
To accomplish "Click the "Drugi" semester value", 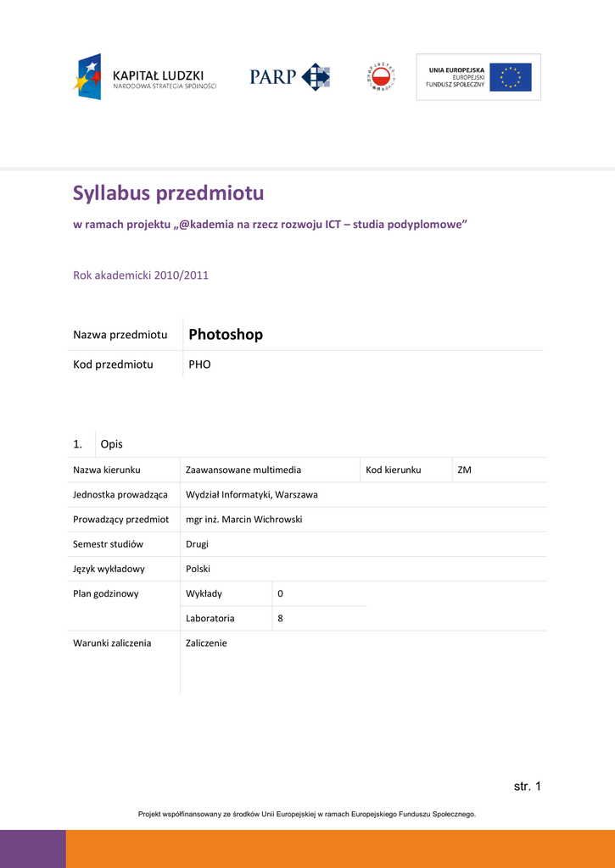I will coord(197,543).
